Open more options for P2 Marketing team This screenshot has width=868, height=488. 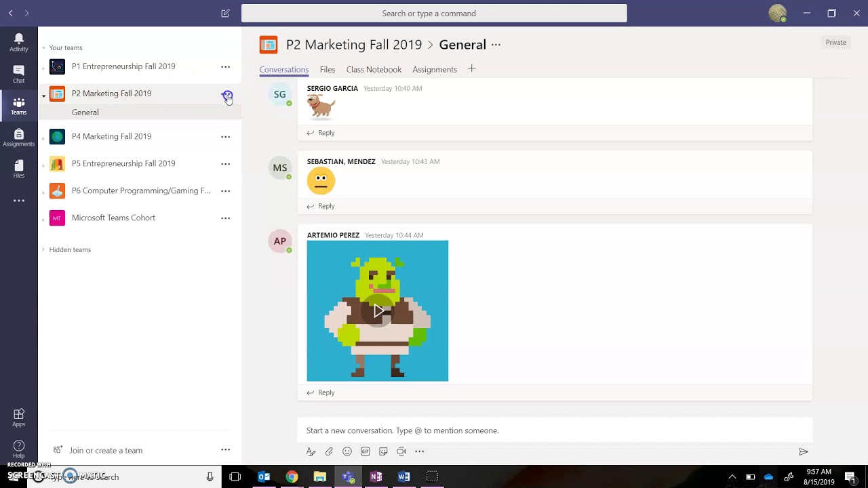click(x=227, y=96)
